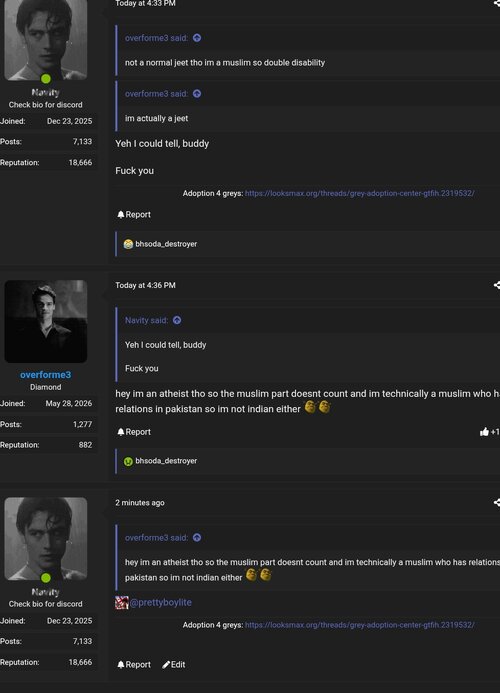Click reputation value 18,666 in first post
Viewport: 500px width, 693px height.
click(x=80, y=163)
